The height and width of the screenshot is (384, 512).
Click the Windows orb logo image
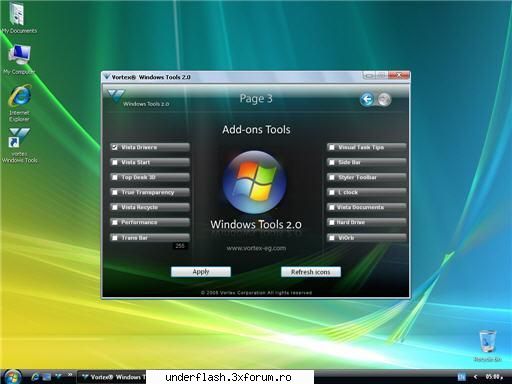click(x=255, y=182)
